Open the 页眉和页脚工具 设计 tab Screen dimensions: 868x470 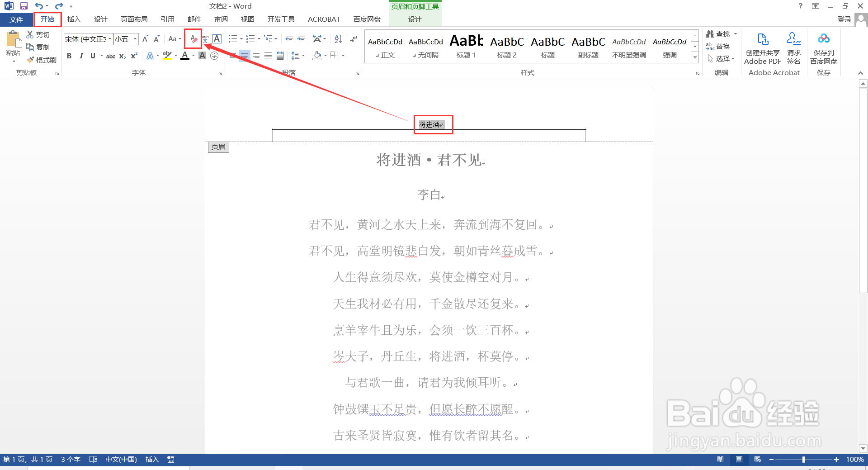click(415, 19)
